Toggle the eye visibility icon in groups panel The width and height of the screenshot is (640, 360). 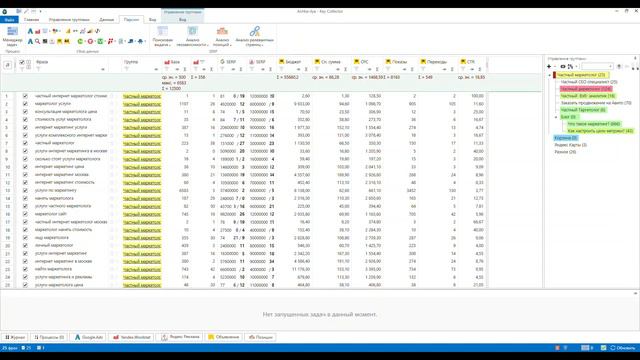click(563, 67)
